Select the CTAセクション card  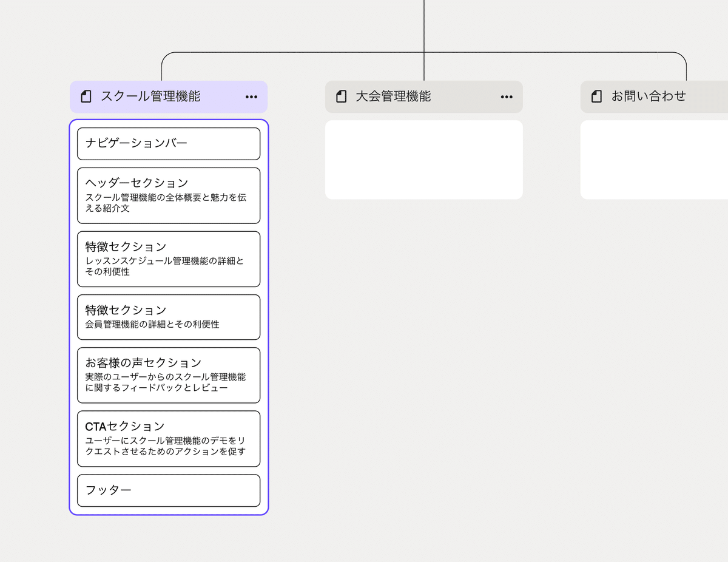coord(169,439)
